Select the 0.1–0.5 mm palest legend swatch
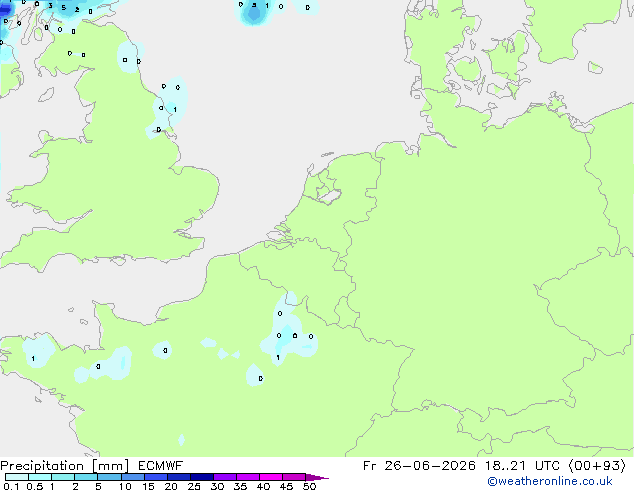Viewport: 634px width, 490px height. click(17, 477)
